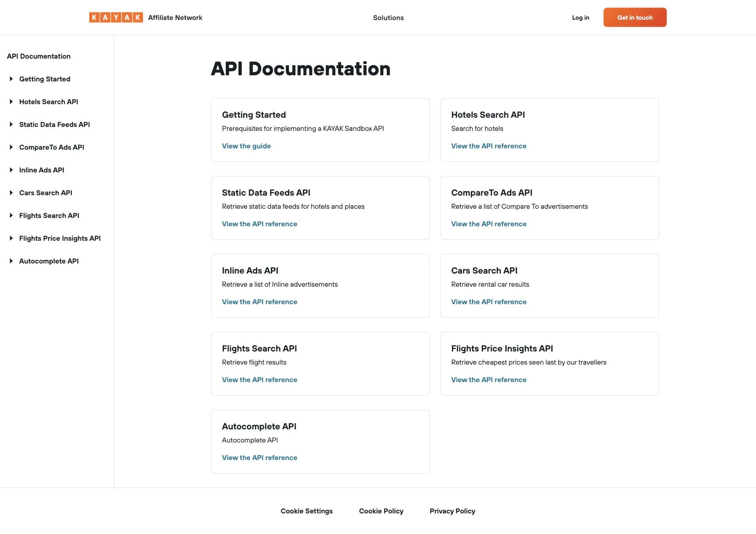Select CompareTo Ads API in the sidebar
Viewport: 756px width, 534px height.
coord(52,147)
